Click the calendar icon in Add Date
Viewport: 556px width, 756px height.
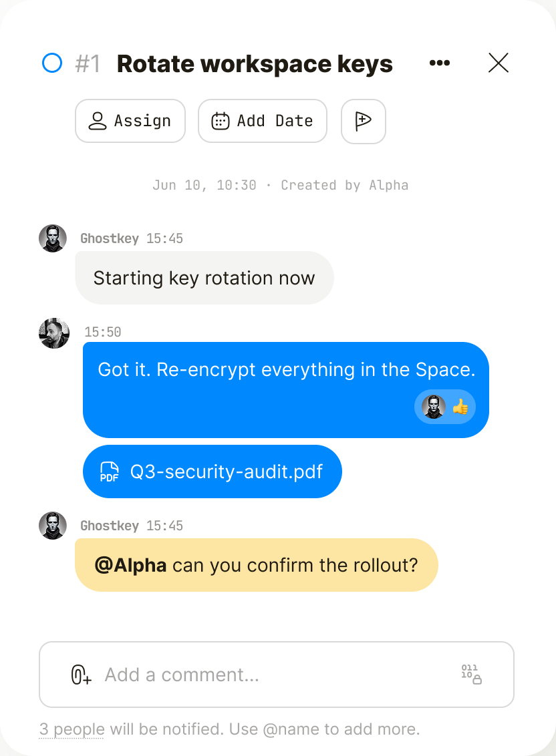tap(221, 121)
